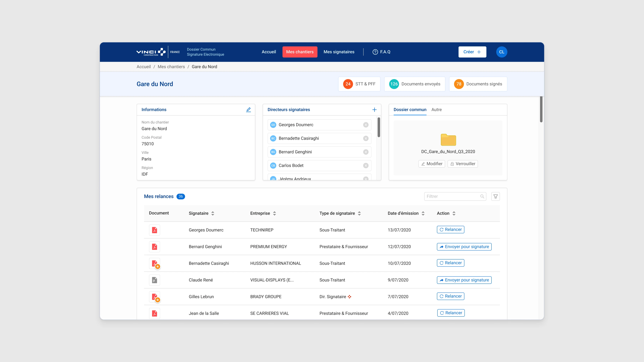Screen dimensions: 644x362
Task: Open the Mes chantiers breadcrumb link
Action: [x=171, y=67]
